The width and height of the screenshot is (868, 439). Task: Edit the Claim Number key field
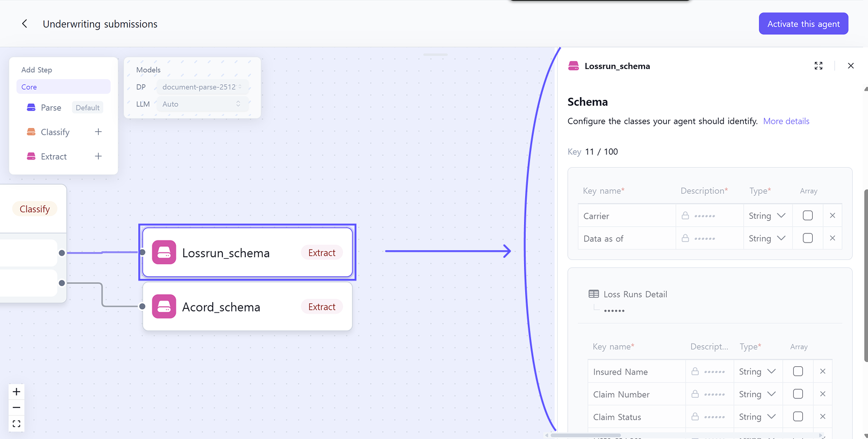coord(636,395)
